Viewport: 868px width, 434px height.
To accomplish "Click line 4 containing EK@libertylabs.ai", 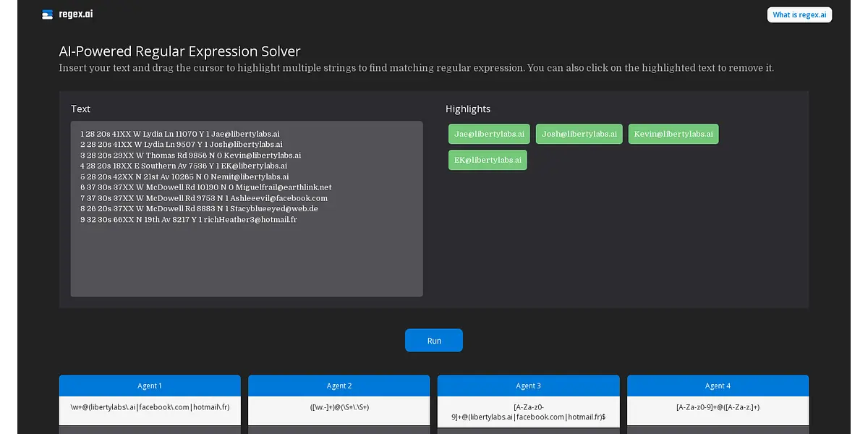I will pyautogui.click(x=184, y=166).
